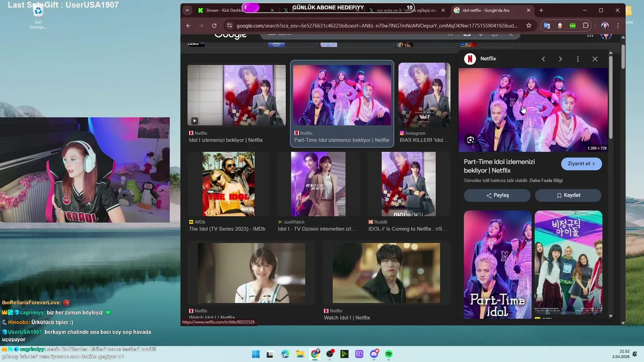Click the Ziyaret et button
644x362 pixels.
[x=581, y=163]
